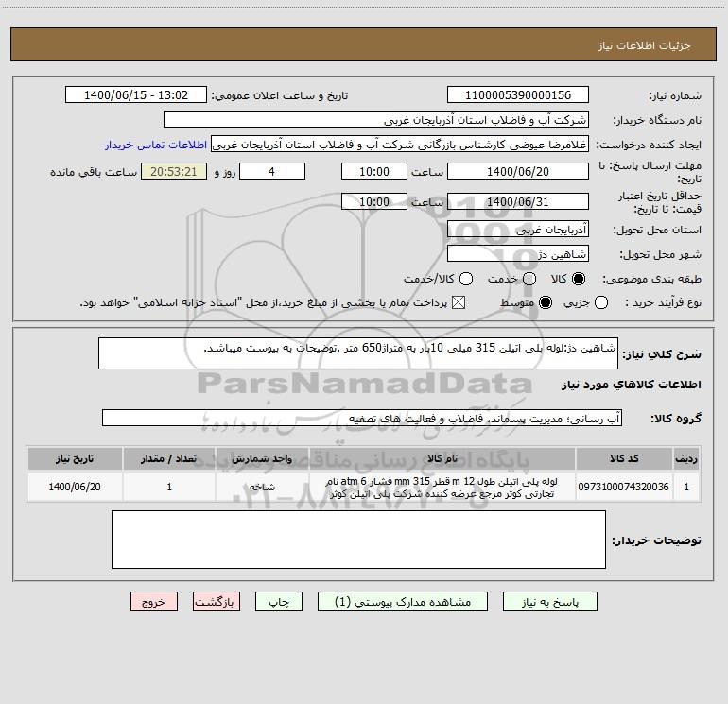Click the goods group field آب رسانی
Viewport: 728px width, 704px height.
362,418
